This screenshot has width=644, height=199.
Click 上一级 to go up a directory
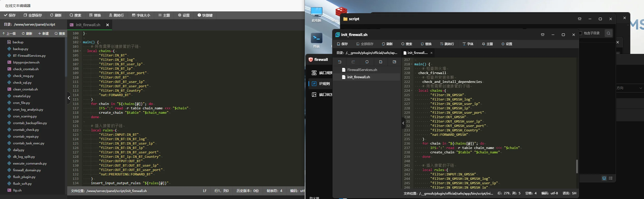coord(9,34)
